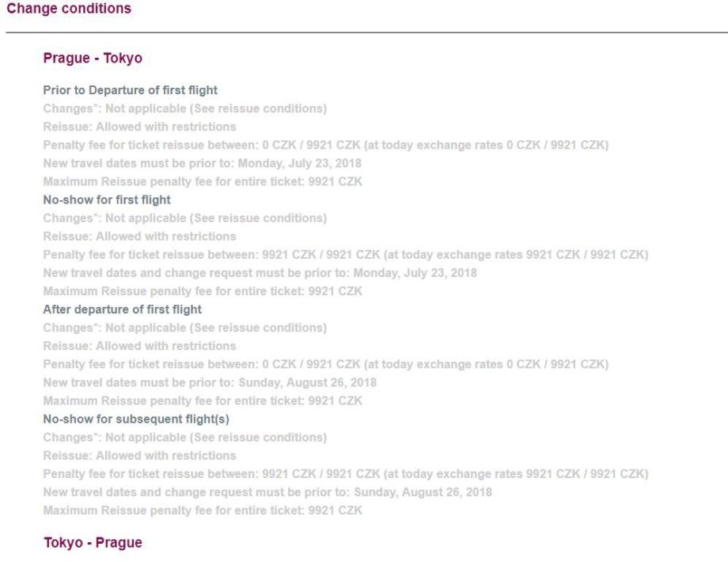Click the 'After departure of first flight' subheading
This screenshot has height=562, width=728.
(x=122, y=309)
